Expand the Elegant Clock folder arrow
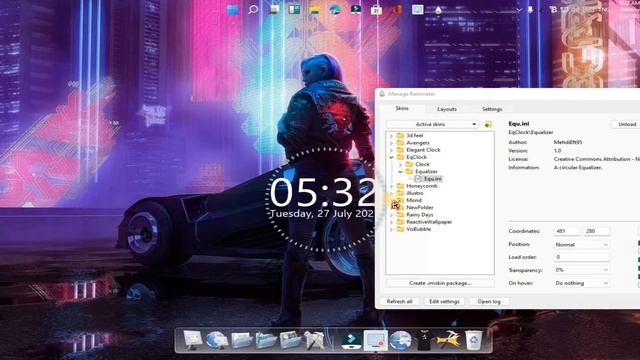 [x=391, y=150]
